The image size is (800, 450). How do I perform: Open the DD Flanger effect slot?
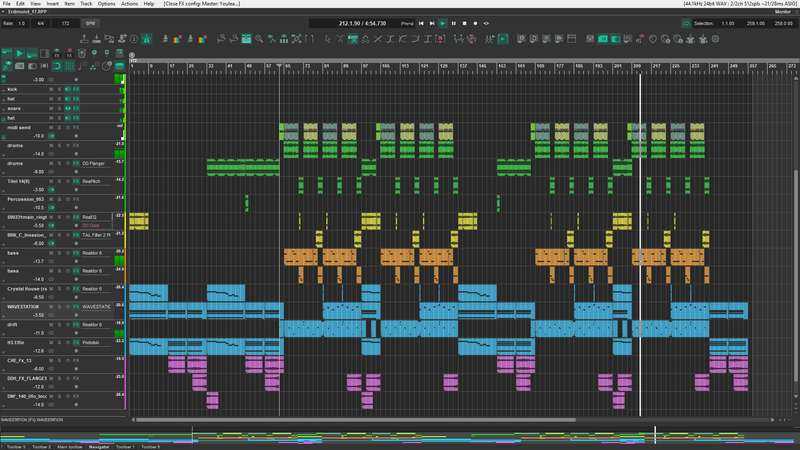click(x=94, y=163)
